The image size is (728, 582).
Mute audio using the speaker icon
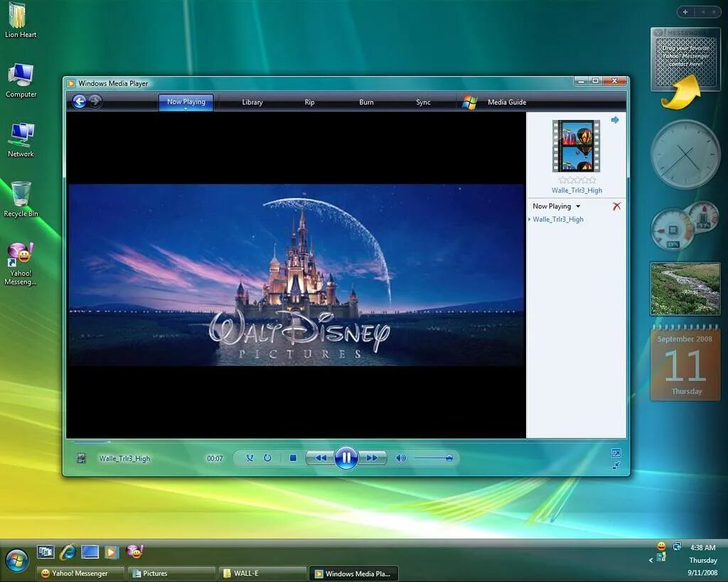tap(400, 458)
